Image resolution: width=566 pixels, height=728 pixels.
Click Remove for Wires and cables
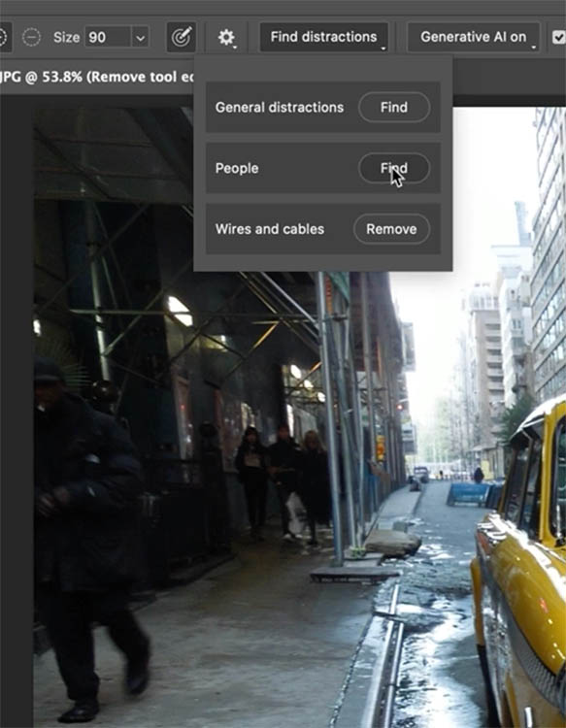pos(391,229)
